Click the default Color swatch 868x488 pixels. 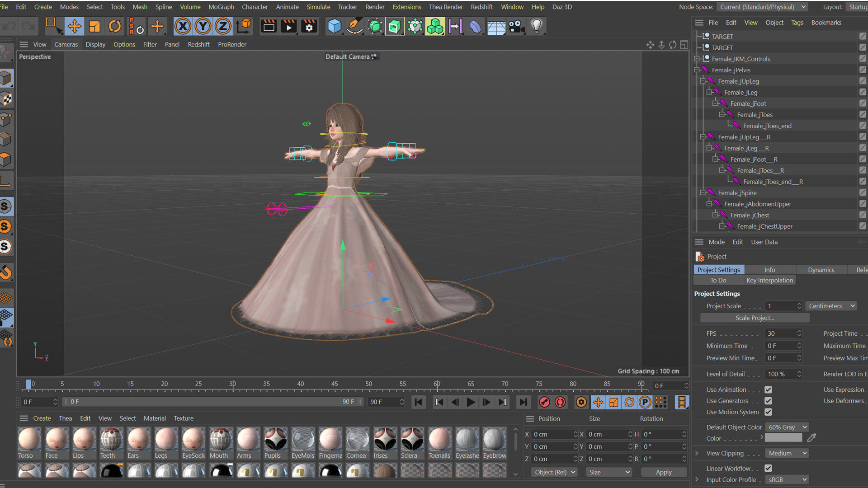(783, 438)
